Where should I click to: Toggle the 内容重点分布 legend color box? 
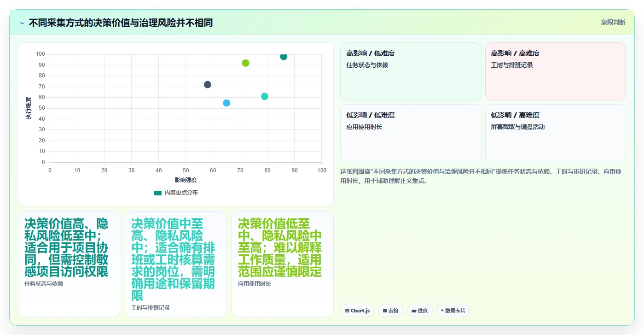(158, 193)
